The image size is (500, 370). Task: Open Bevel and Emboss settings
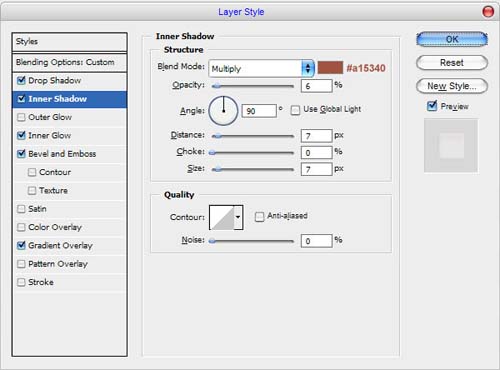tap(69, 154)
